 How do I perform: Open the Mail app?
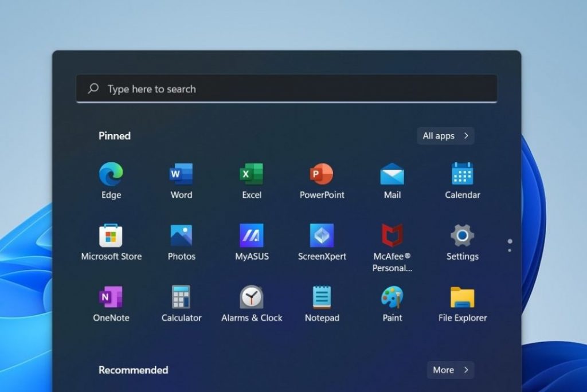tap(392, 174)
